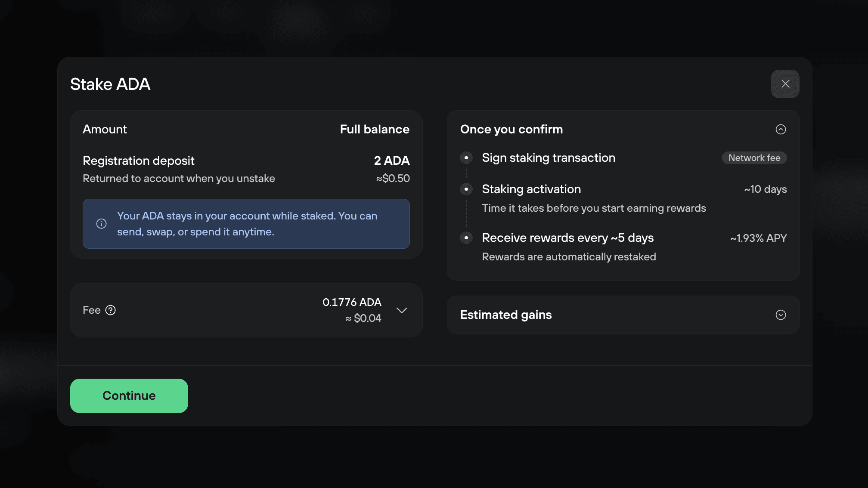Screen dimensions: 868x488
Task: Click the Receive rewards step bullet
Action: coord(466,238)
